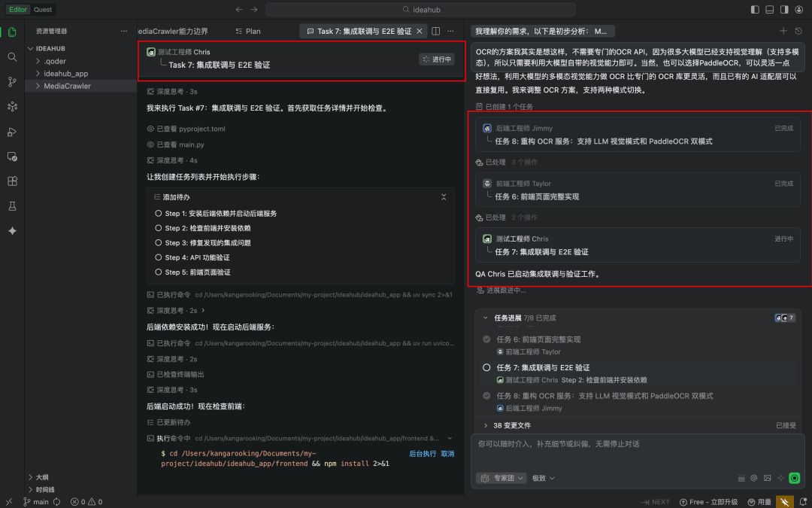Click the sync icon next to main branch

[x=56, y=501]
